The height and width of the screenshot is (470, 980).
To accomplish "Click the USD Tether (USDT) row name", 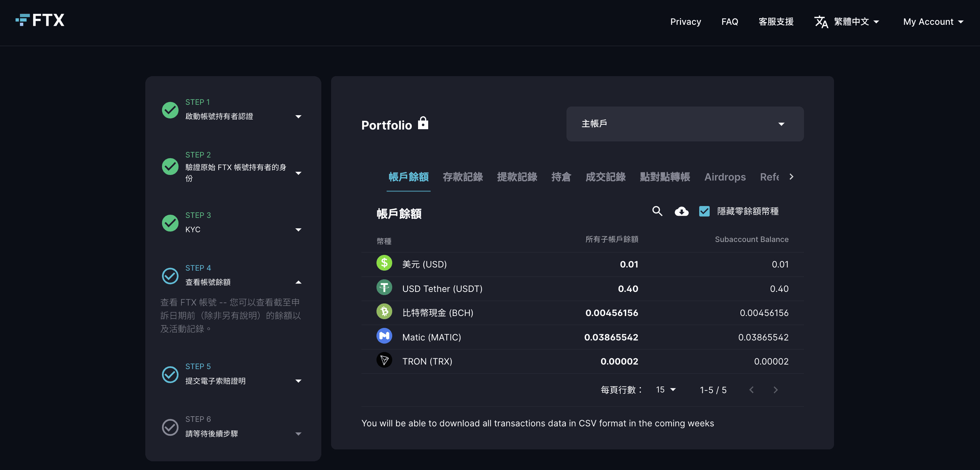I will point(442,289).
